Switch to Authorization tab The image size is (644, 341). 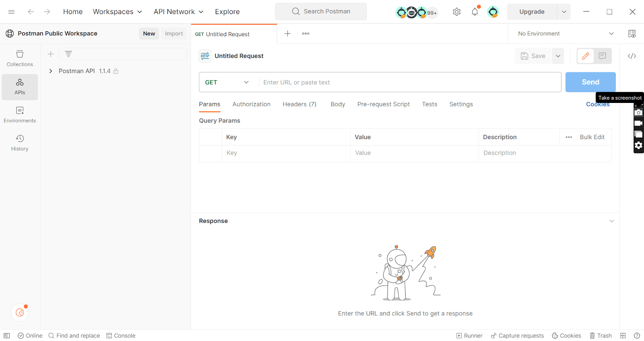point(252,104)
